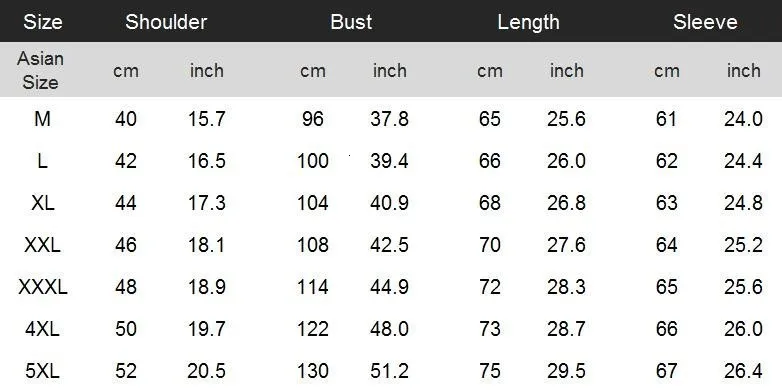The height and width of the screenshot is (390, 782).
Task: Click the XXXL size row label
Action: [x=42, y=287]
